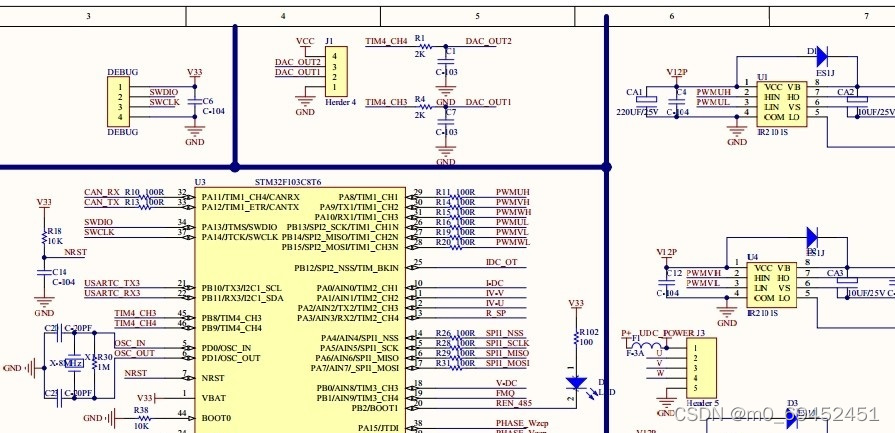Screen dimensions: 895x433
Task: Click the CA1 220UF/25V capacitor symbol
Action: (x=646, y=100)
